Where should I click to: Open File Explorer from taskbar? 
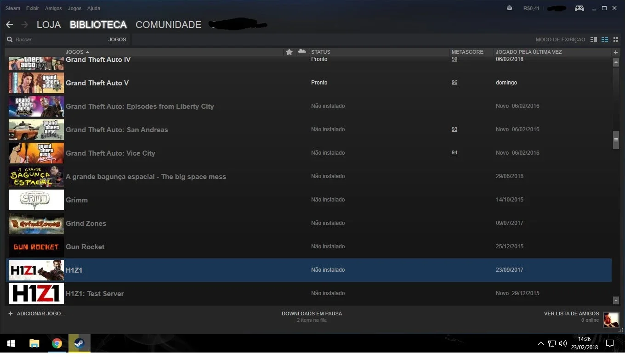click(34, 343)
